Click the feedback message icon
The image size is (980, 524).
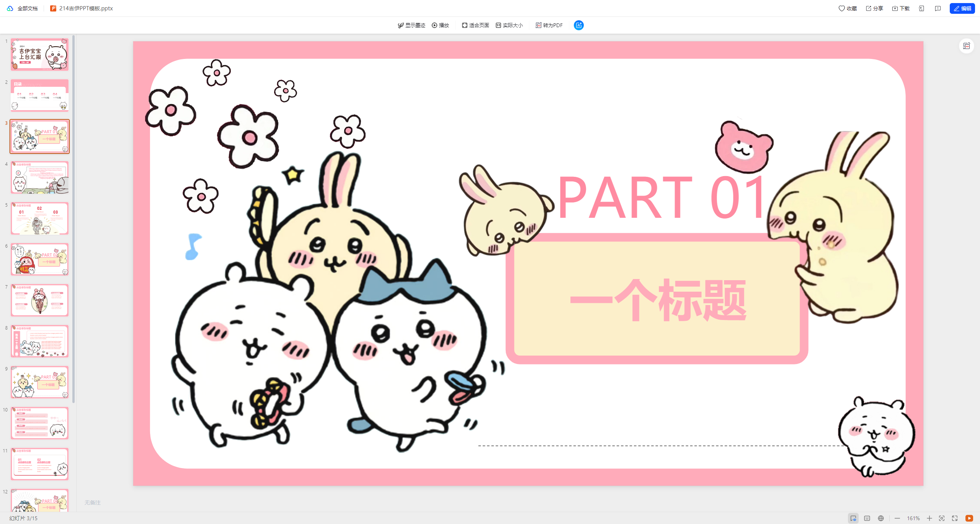point(938,8)
